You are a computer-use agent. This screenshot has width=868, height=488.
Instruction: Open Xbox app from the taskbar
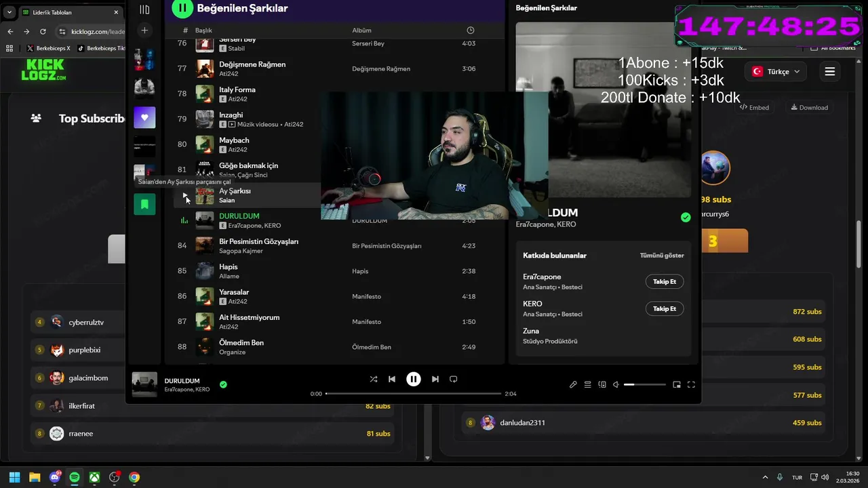[94, 477]
